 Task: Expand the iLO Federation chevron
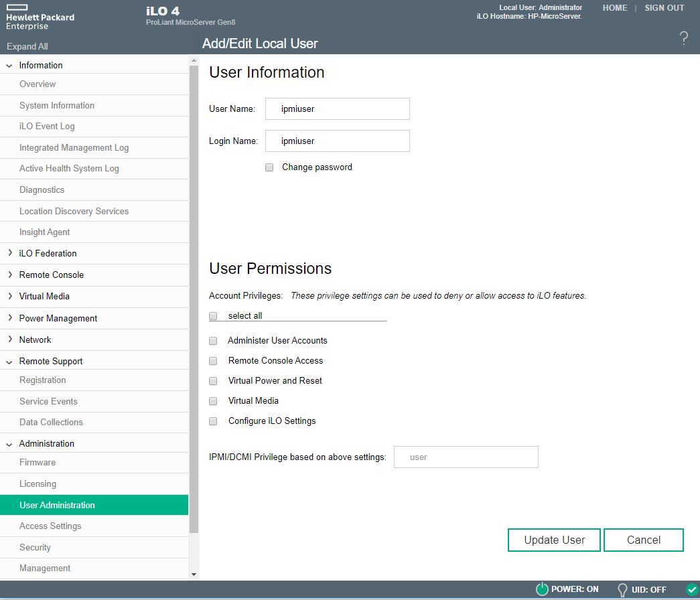tap(10, 252)
